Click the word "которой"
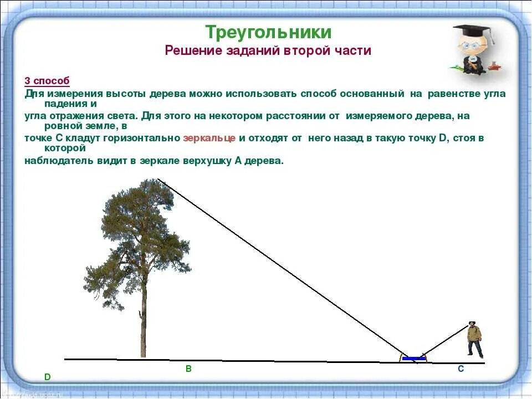This screenshot has height=399, width=532. click(65, 149)
